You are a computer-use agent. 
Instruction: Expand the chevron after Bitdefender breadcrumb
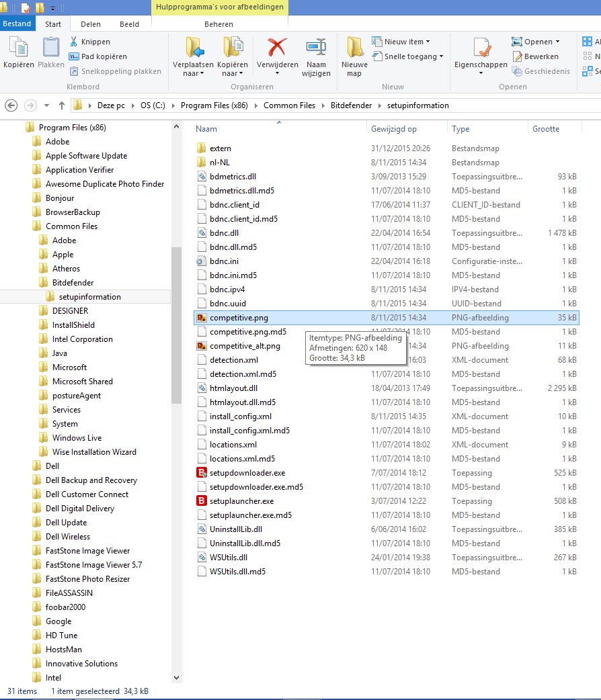tap(379, 105)
